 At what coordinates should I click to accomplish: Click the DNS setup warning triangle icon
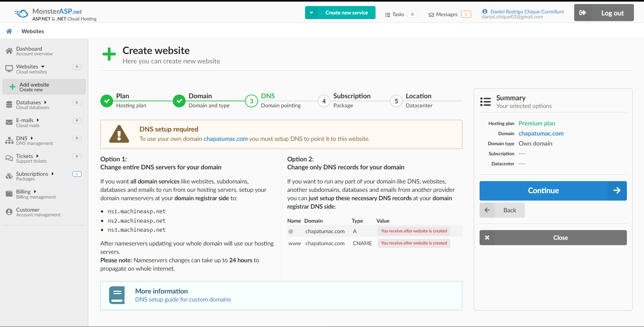119,134
